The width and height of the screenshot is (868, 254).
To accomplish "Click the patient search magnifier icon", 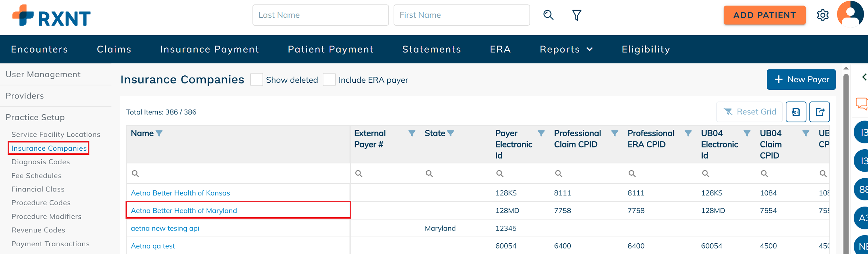I will click(x=548, y=15).
